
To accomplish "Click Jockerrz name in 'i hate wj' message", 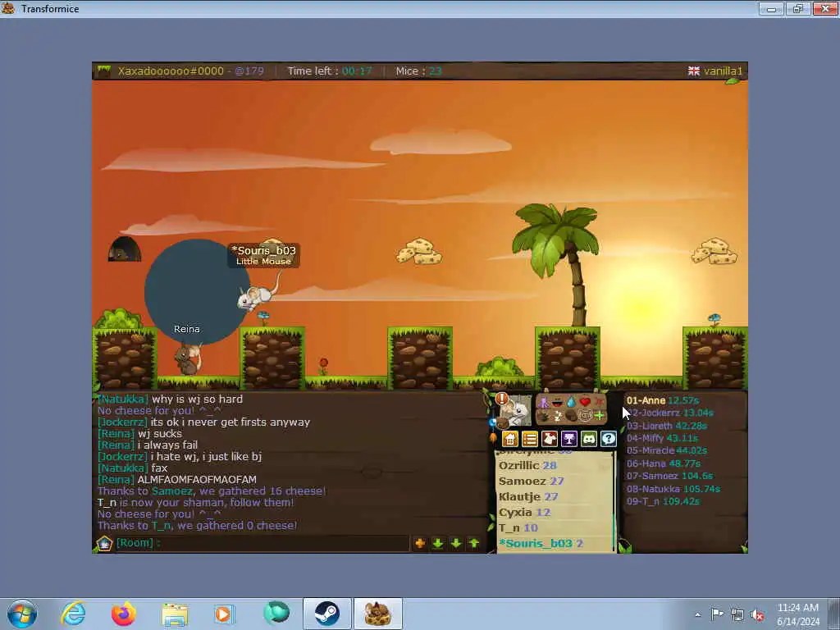I will [123, 456].
